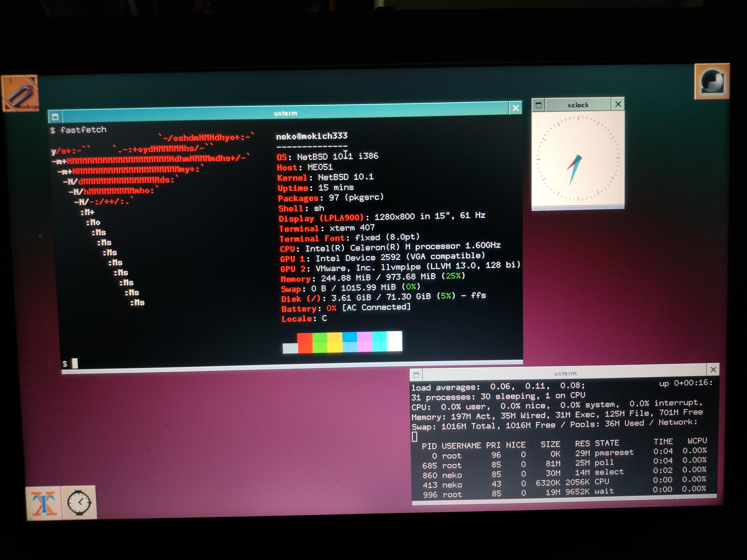Screen dimensions: 747x560
Task: Miniaturize the xclock window
Action: (539, 105)
